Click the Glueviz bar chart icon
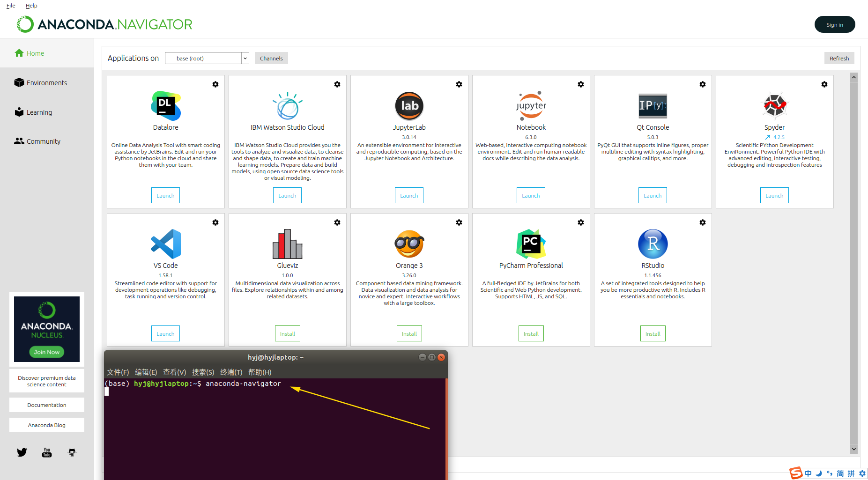This screenshot has height=480, width=868. point(288,244)
